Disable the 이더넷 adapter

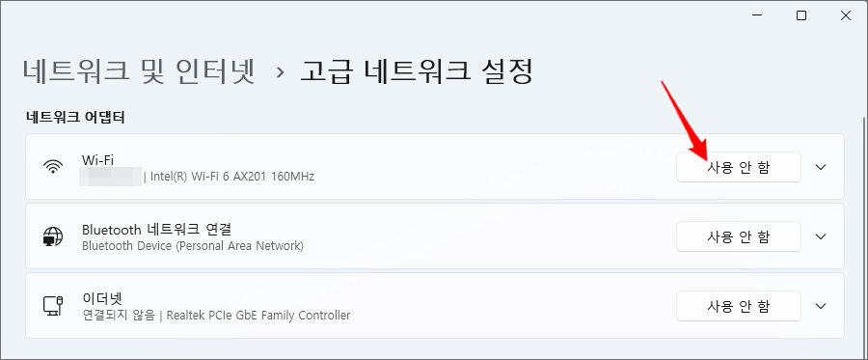[739, 306]
